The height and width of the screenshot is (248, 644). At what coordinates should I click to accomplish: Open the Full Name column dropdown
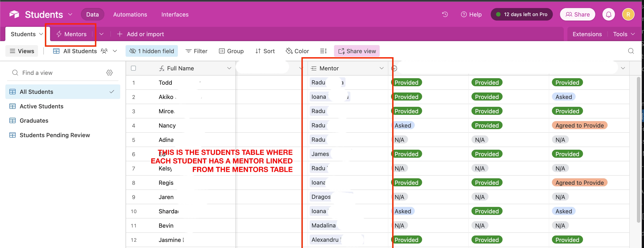click(229, 68)
